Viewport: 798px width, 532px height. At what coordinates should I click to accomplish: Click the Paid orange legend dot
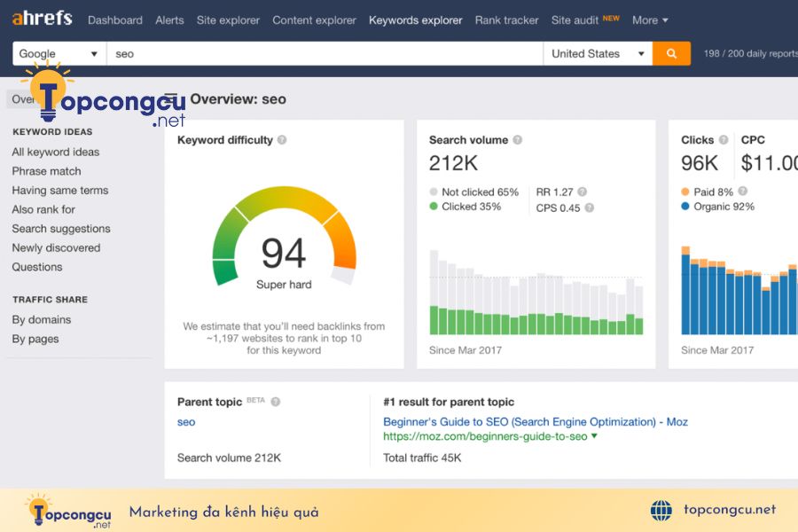coord(685,192)
